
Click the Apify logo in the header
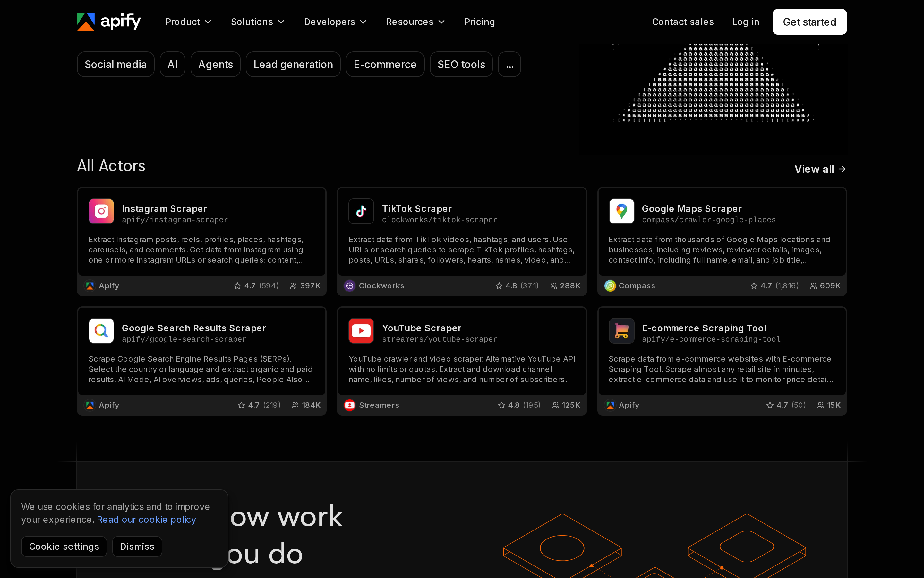point(109,22)
